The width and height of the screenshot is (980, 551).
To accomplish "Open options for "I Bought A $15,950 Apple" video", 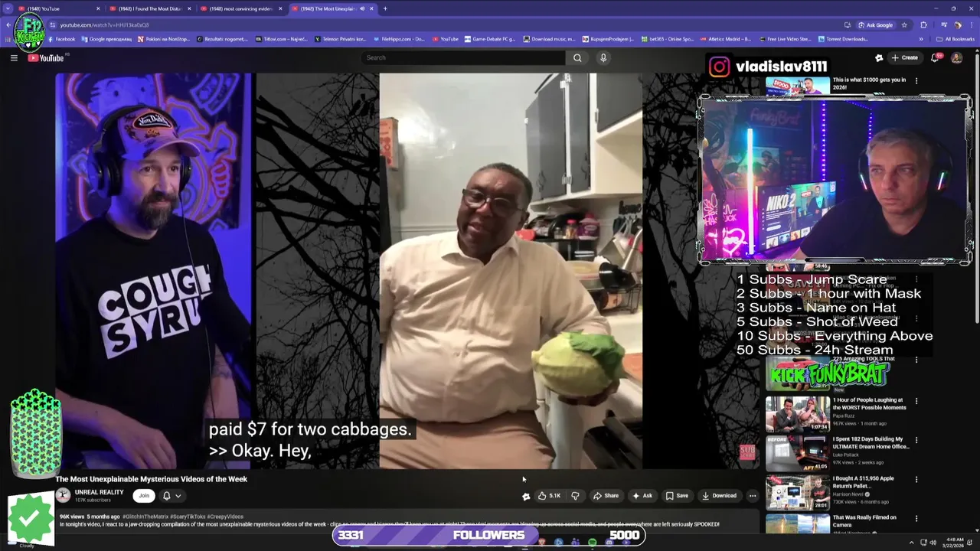I will coord(916,480).
